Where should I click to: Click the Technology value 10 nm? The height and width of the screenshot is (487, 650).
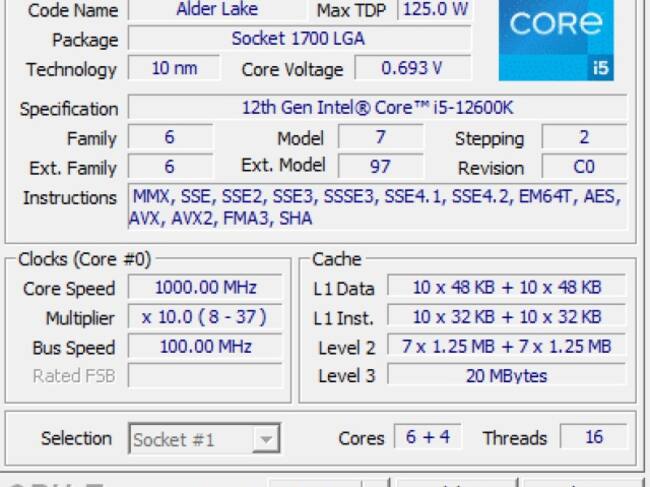coord(174,69)
